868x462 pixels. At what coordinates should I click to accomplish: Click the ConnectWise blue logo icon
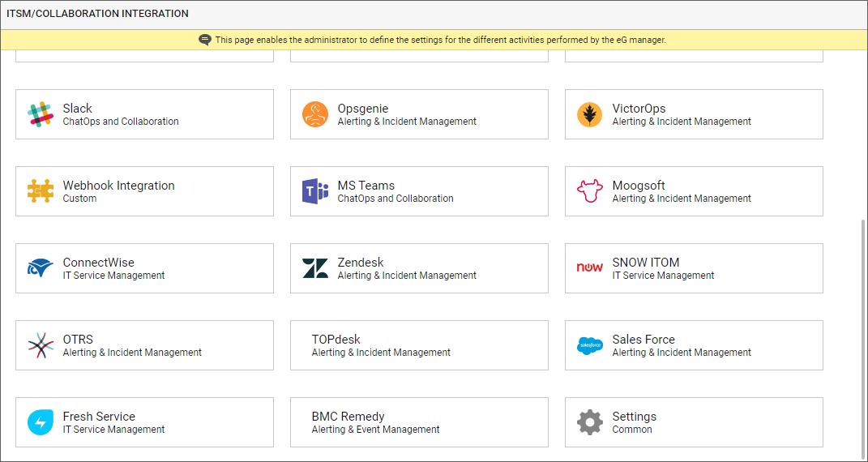41,268
